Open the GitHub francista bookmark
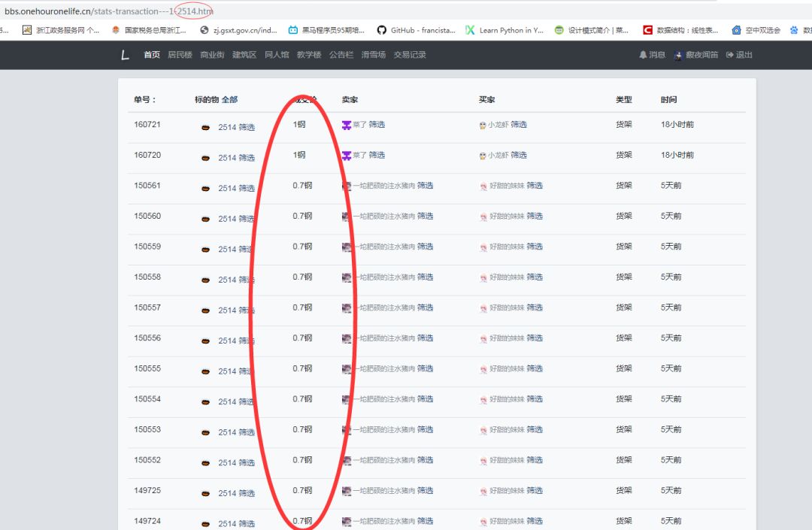The image size is (812, 530). (x=417, y=30)
